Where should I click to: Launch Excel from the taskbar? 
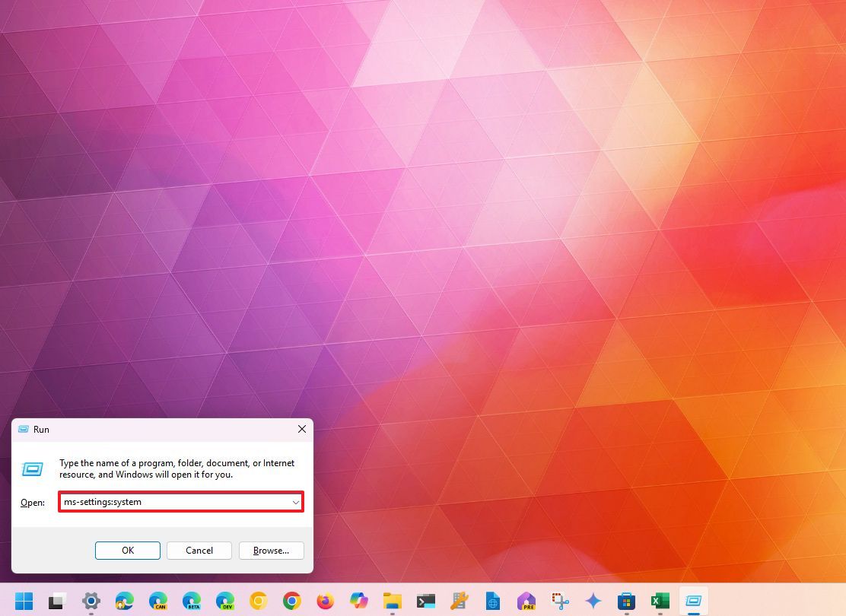click(x=660, y=601)
